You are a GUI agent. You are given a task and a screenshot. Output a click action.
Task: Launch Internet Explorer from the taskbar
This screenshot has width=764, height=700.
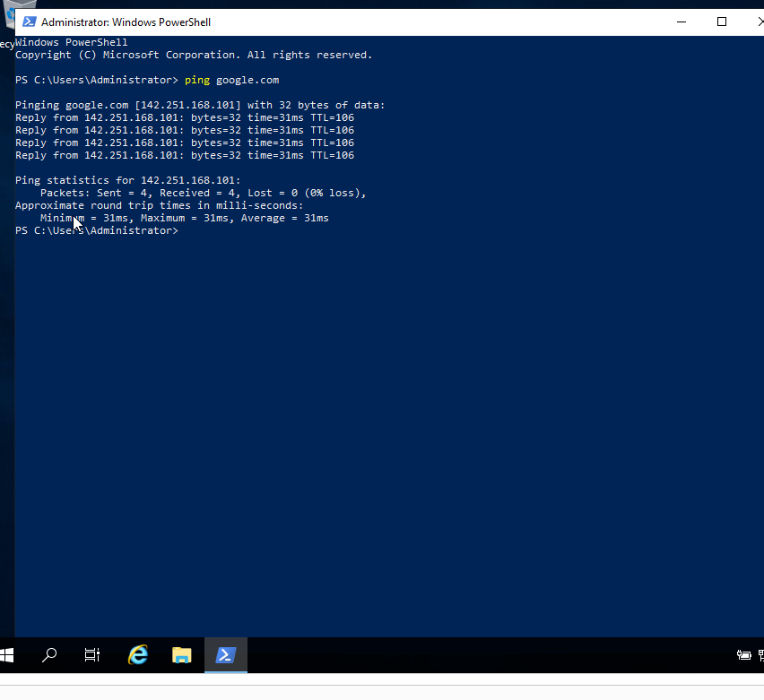138,655
